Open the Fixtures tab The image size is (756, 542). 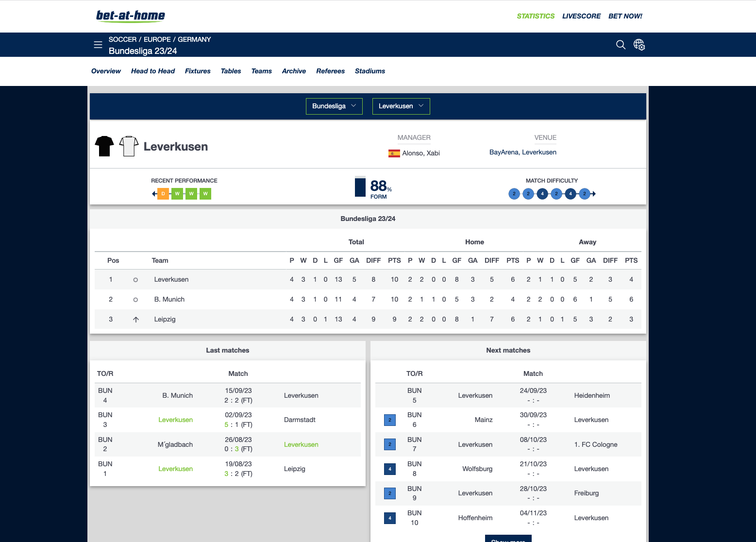coord(198,71)
